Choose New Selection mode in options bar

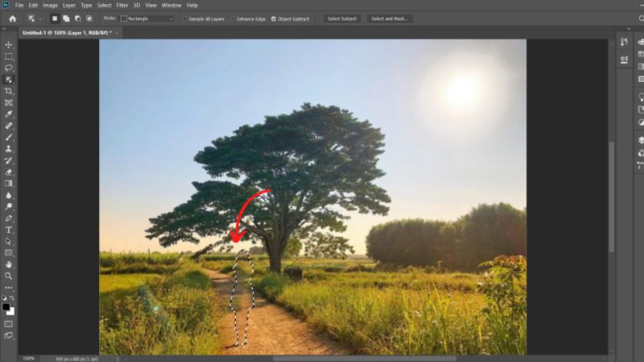54,19
